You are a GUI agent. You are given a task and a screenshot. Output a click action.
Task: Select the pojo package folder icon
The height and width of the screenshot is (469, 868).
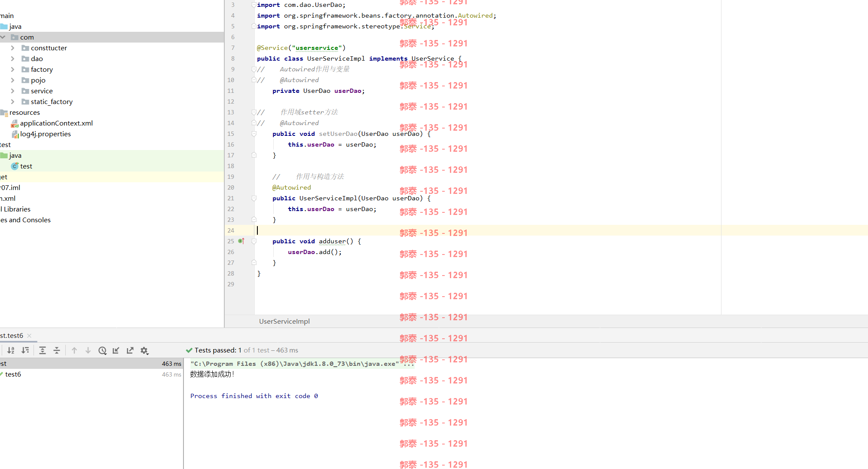coord(25,80)
